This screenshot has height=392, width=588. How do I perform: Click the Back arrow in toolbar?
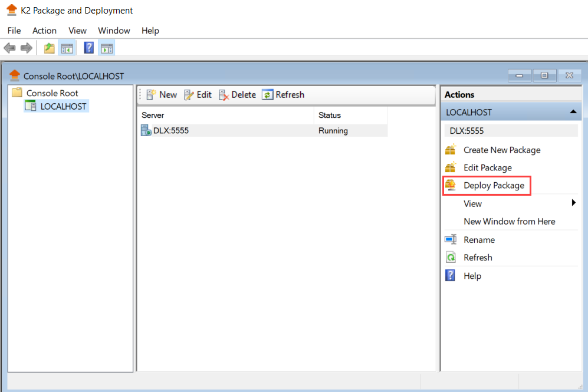[x=9, y=48]
